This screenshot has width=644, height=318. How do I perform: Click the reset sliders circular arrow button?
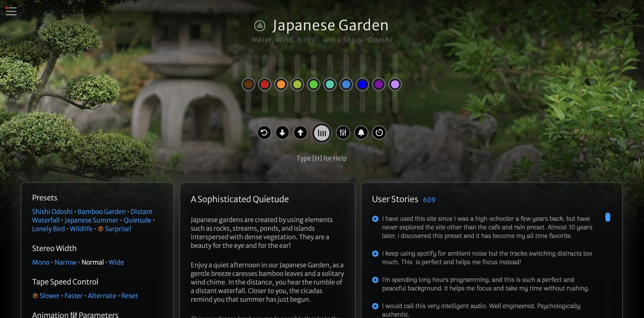264,132
